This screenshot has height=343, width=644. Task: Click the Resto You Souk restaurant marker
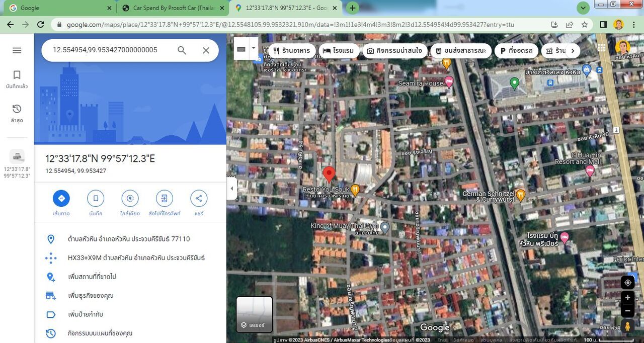(x=356, y=190)
